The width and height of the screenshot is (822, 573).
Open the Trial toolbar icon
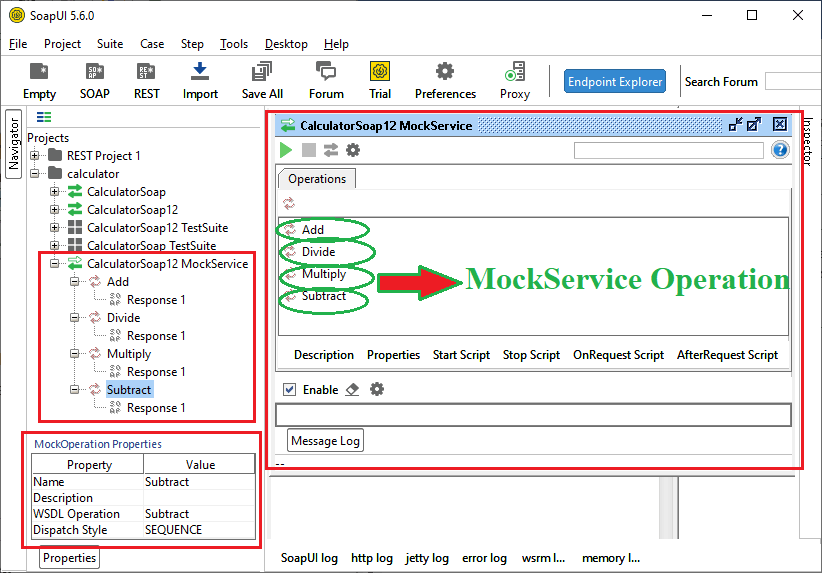click(380, 81)
